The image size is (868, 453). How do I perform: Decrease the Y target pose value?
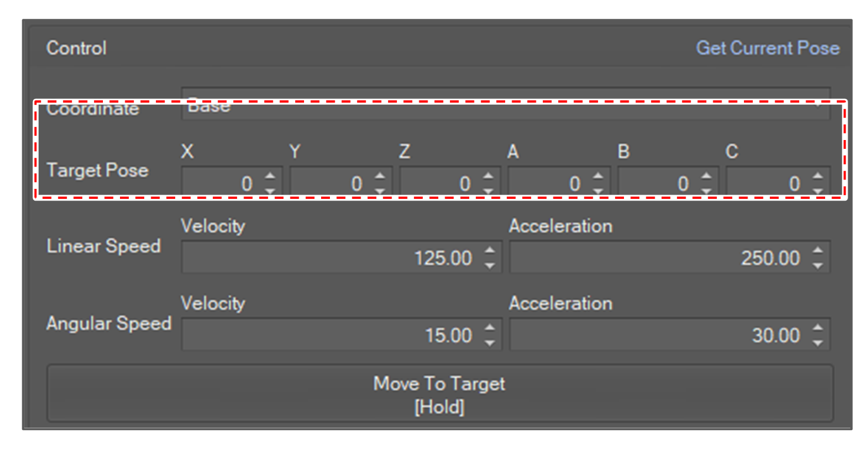pyautogui.click(x=379, y=191)
